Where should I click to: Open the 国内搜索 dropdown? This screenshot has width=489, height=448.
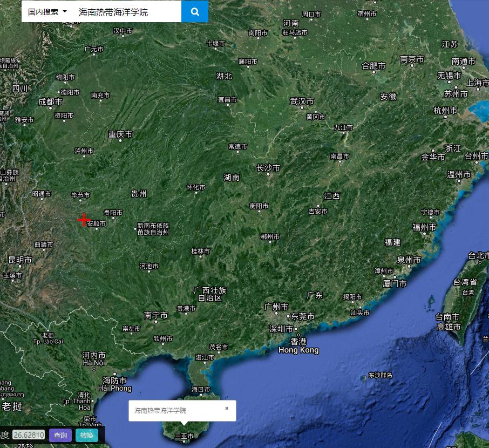coord(47,12)
